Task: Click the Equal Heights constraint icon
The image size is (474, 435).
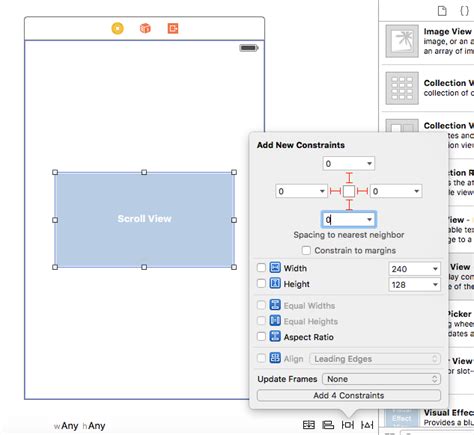Action: pos(275,320)
